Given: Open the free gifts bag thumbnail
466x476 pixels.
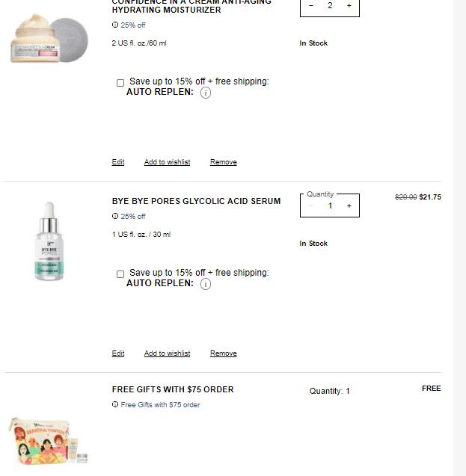Looking at the screenshot, I should click(48, 441).
